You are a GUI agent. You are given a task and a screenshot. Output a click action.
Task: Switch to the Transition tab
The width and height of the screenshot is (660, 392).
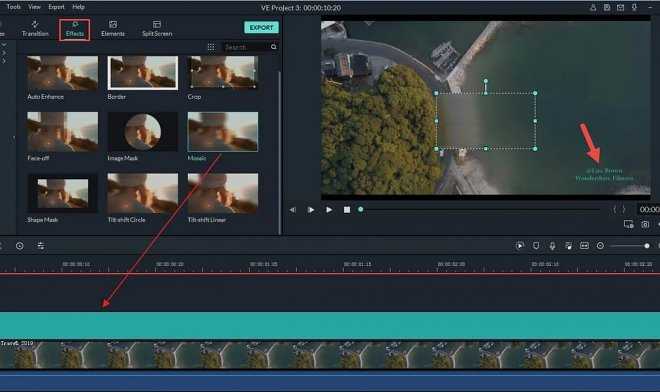click(x=35, y=29)
